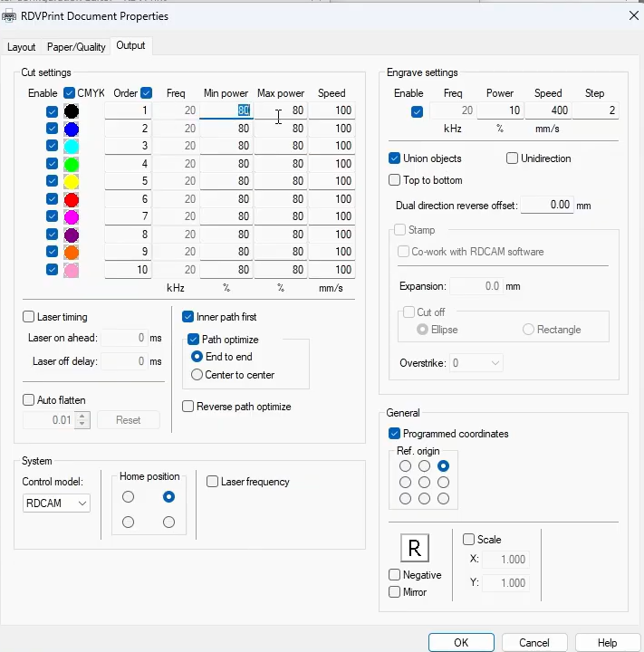Click the orange color circle in row 9
Viewport: 644px width, 652px height.
72,252
